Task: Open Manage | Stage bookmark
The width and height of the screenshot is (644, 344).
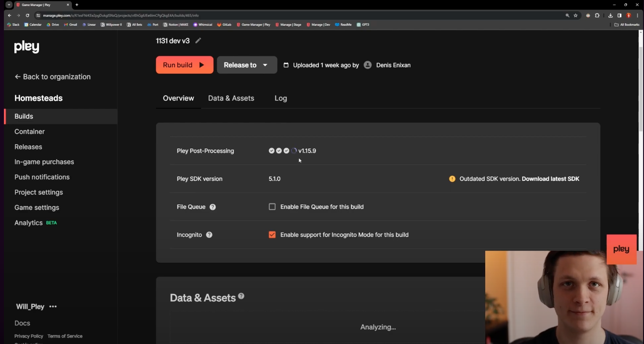Action: point(288,24)
